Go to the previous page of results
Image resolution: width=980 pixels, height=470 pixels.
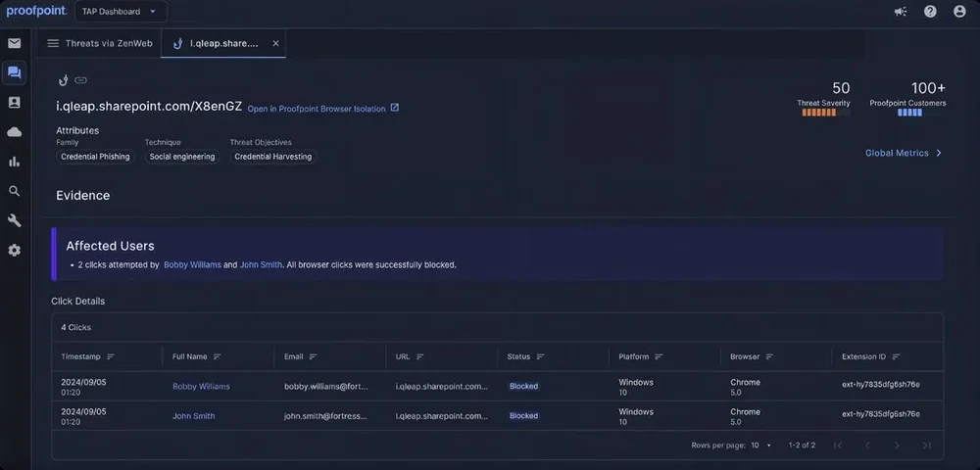867,446
